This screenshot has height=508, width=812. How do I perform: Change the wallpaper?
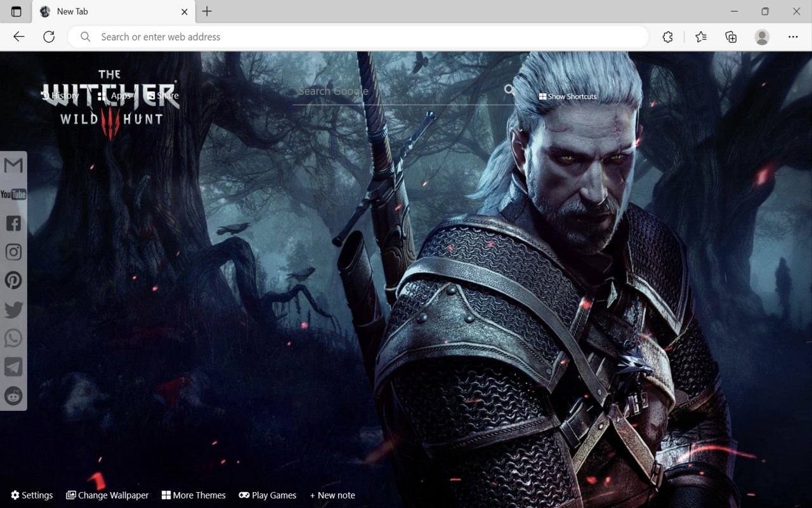click(x=107, y=495)
